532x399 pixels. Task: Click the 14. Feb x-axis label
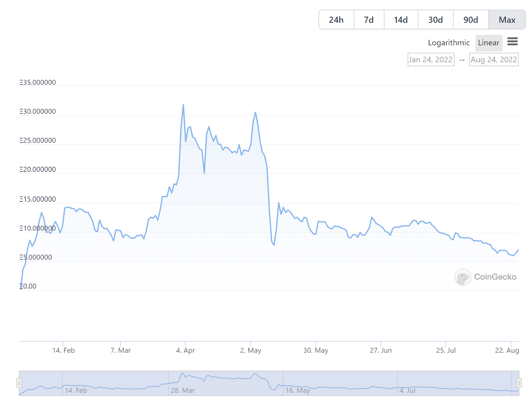point(64,350)
